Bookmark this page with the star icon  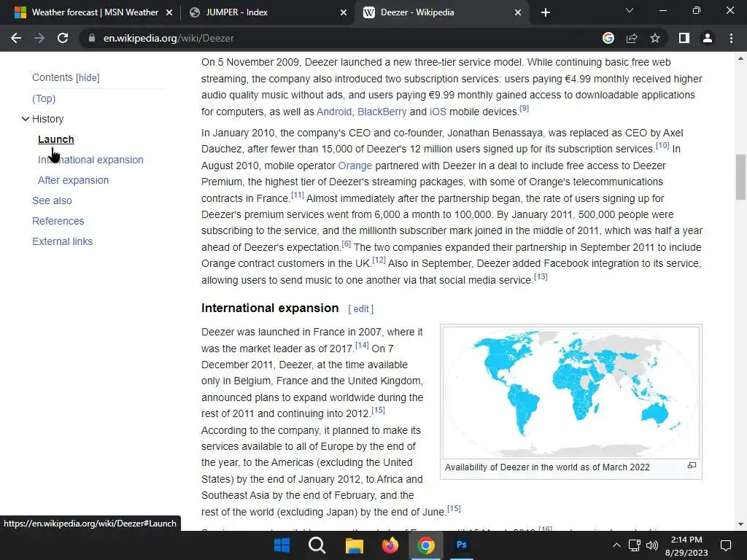(655, 38)
